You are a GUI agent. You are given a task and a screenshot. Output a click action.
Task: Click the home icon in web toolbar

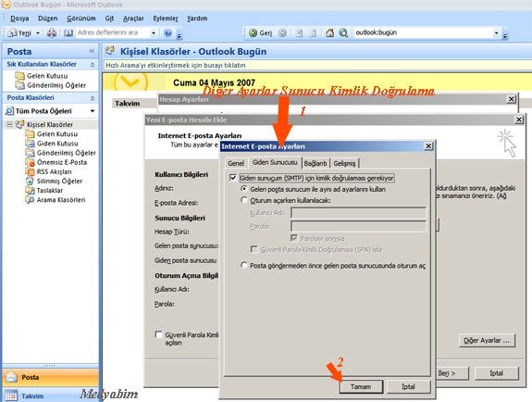pos(329,33)
